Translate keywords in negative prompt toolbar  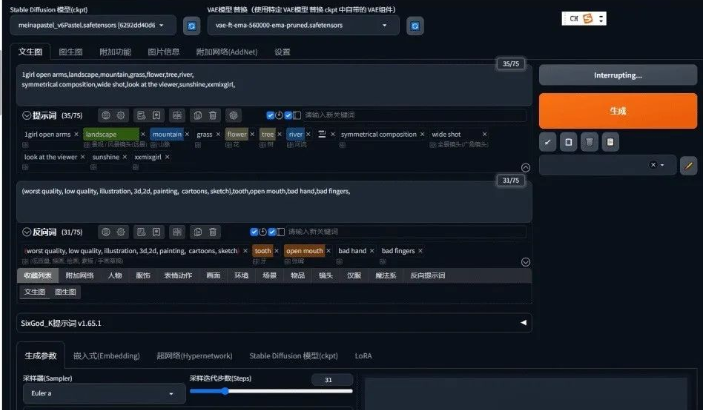click(177, 232)
